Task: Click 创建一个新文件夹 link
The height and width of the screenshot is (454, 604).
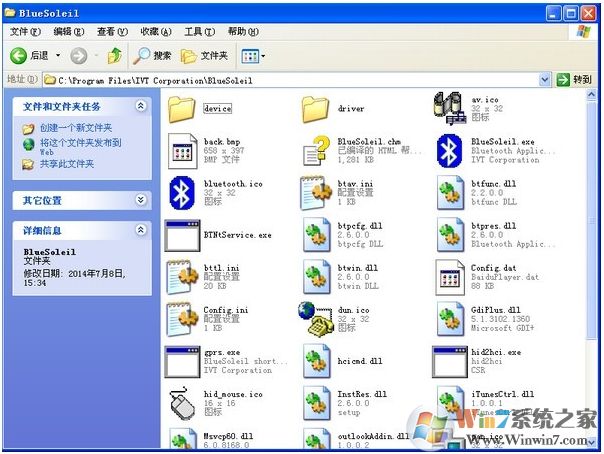Action: (76, 128)
